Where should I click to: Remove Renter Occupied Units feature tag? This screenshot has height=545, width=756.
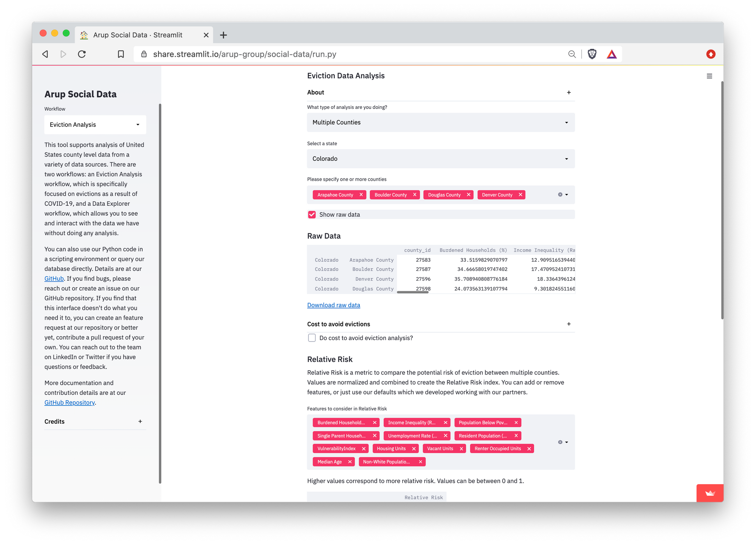pos(529,449)
